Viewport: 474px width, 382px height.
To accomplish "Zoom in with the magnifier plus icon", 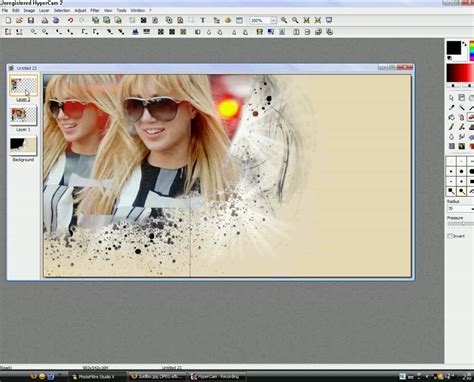I will click(284, 20).
